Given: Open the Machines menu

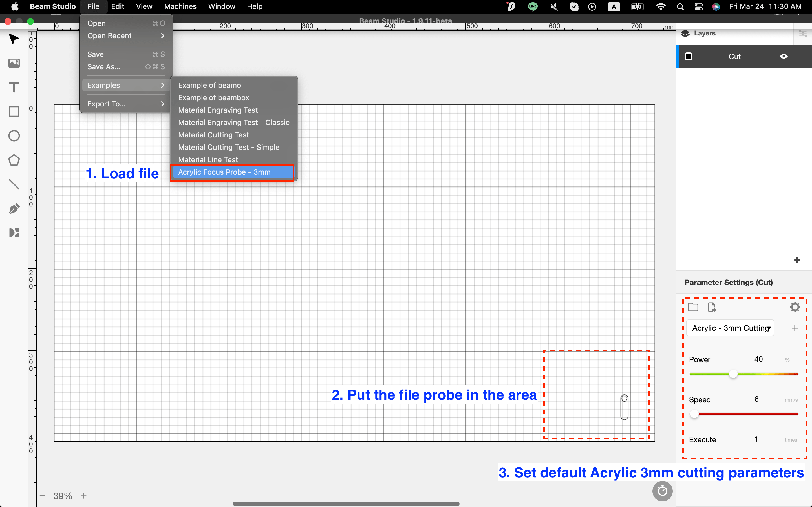Looking at the screenshot, I should 180,6.
